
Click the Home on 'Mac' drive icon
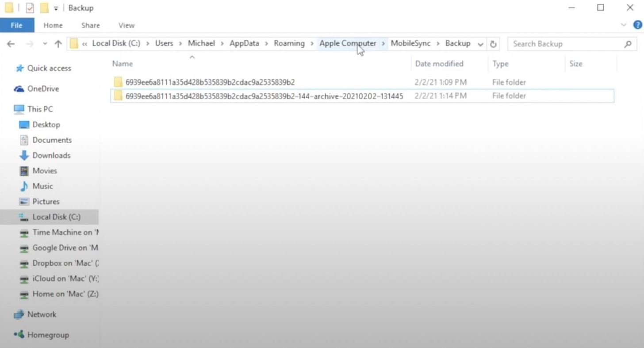(x=24, y=294)
